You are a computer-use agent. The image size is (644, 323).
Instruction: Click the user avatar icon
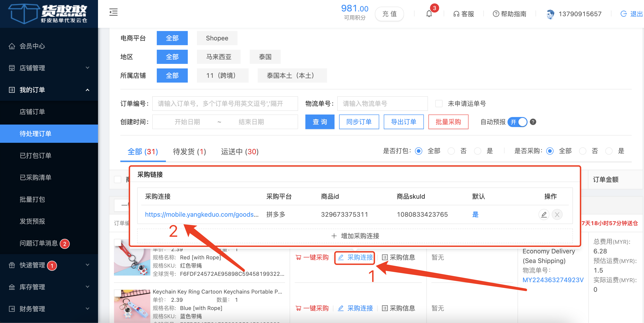pyautogui.click(x=550, y=14)
